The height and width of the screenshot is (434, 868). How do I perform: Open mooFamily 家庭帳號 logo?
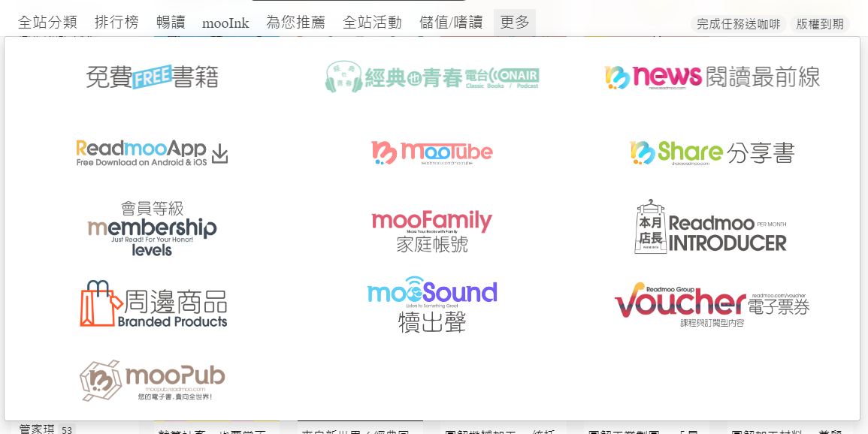point(432,231)
